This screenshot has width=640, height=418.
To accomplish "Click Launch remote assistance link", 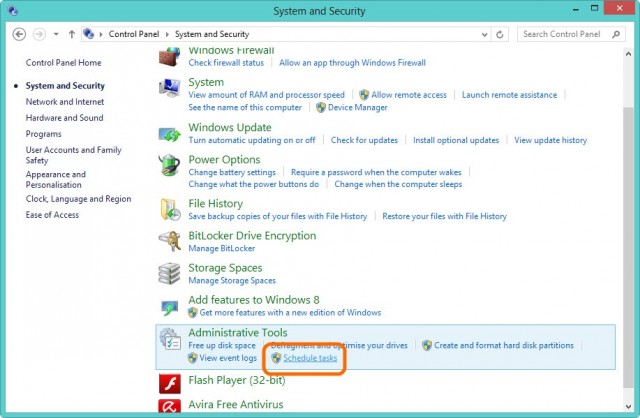I will [509, 95].
